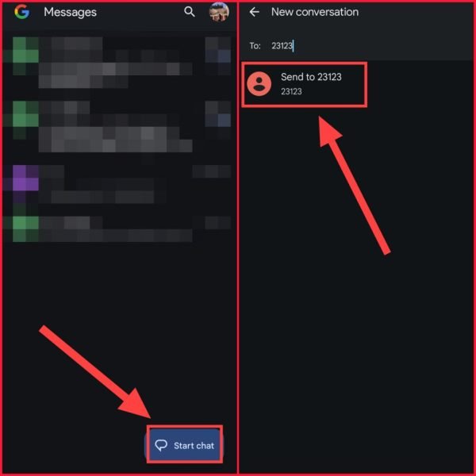Click the Messages title

click(x=70, y=12)
